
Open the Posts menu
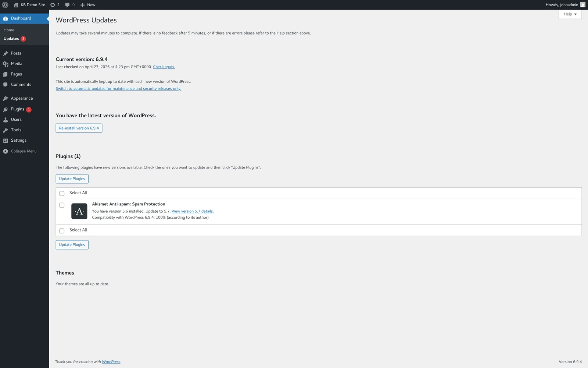[24, 53]
